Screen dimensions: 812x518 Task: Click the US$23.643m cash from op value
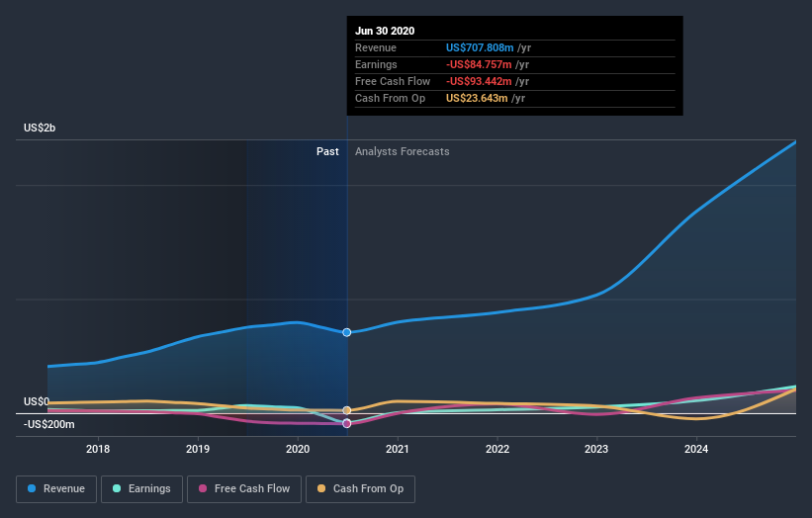coord(477,98)
